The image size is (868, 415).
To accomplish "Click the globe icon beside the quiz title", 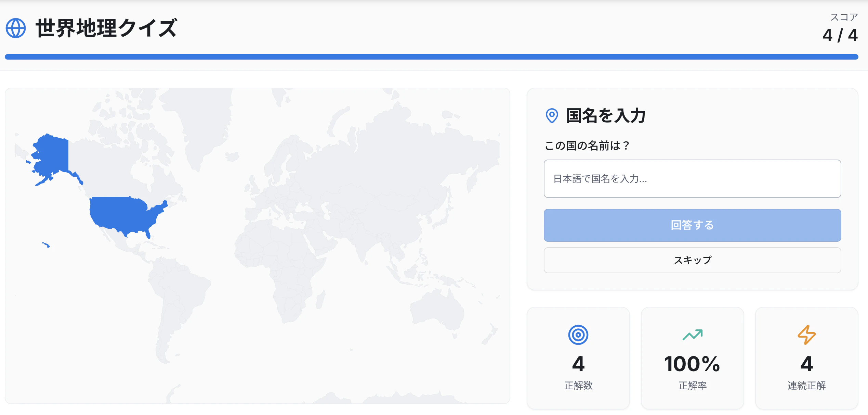I will point(16,28).
